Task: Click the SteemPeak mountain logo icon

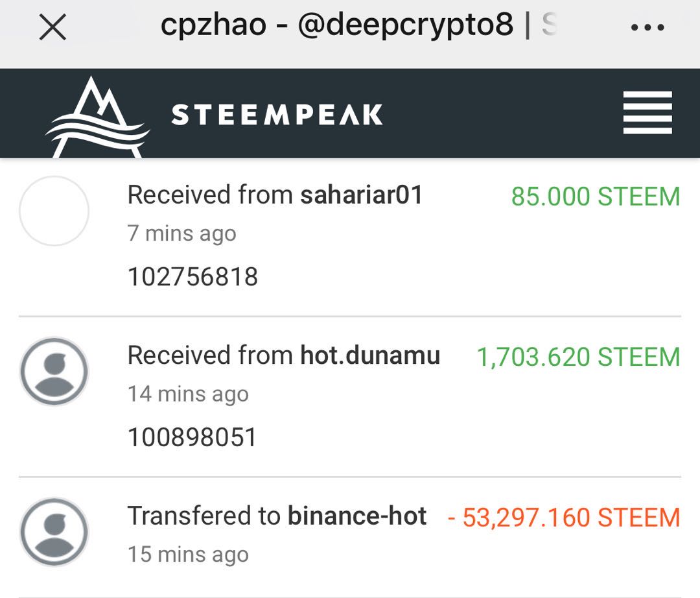Action: [97, 117]
